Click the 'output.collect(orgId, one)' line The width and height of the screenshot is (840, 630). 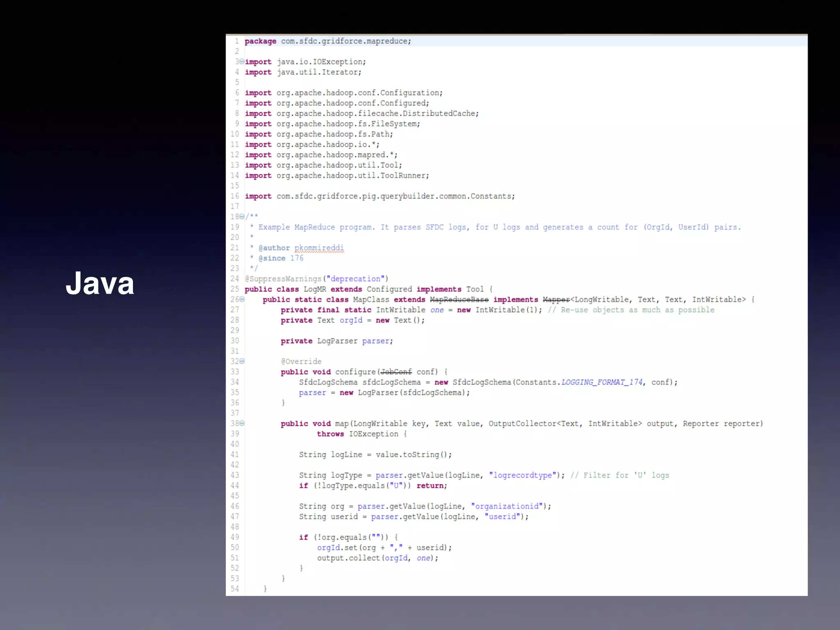pyautogui.click(x=378, y=558)
